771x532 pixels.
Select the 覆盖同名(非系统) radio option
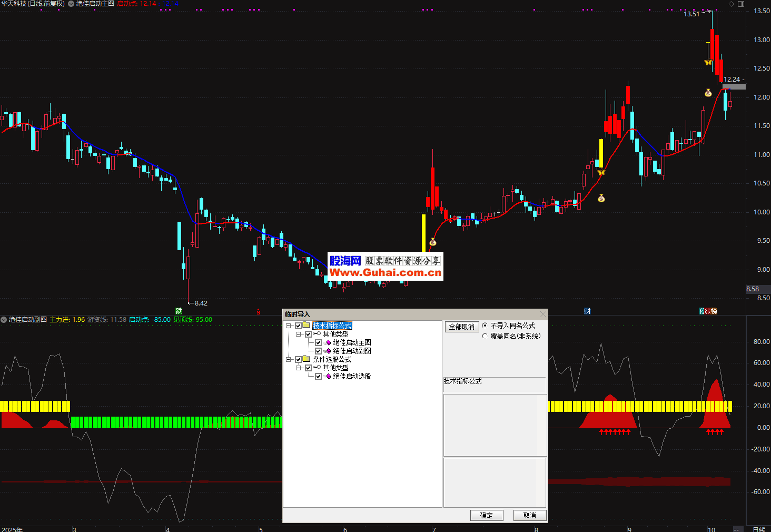click(x=485, y=336)
